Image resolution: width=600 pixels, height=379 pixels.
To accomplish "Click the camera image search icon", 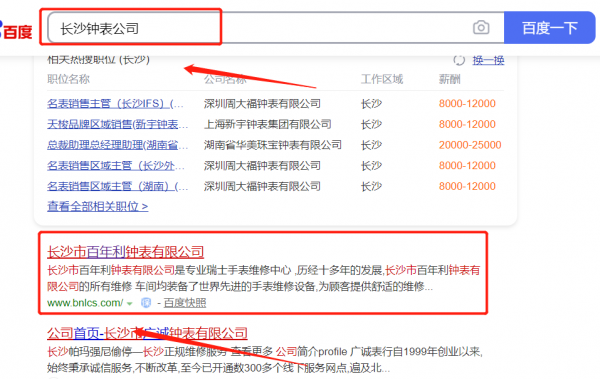I will click(x=481, y=28).
